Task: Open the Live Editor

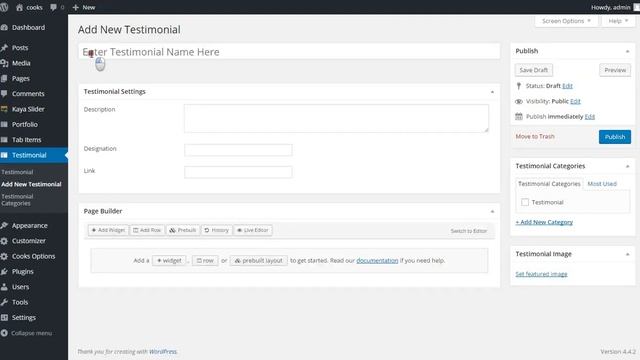Action: pyautogui.click(x=253, y=230)
